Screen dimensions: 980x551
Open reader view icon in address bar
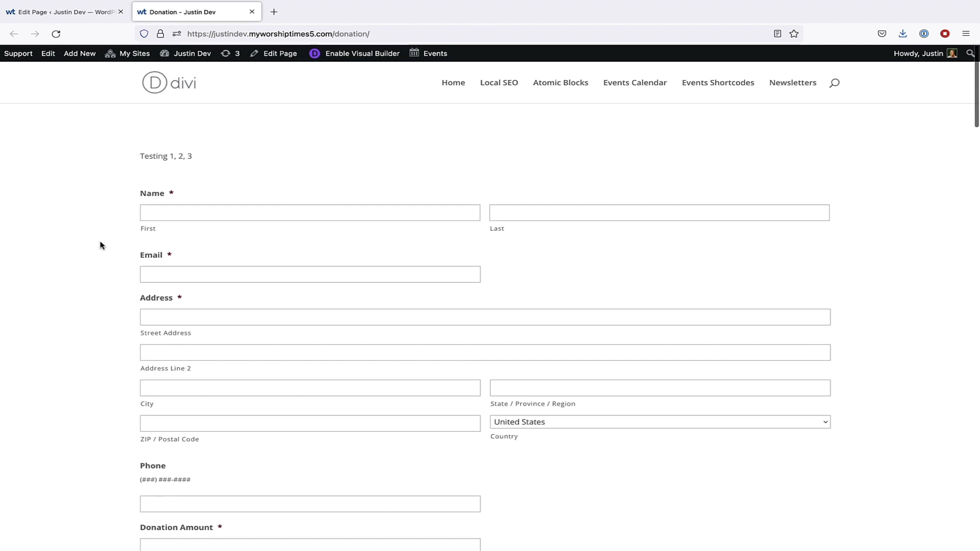[x=777, y=34]
